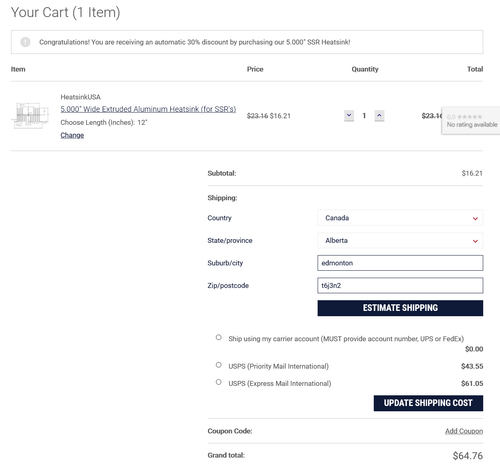Image resolution: width=500 pixels, height=473 pixels.
Task: Select USPS Express Mail International option
Action: (x=219, y=382)
